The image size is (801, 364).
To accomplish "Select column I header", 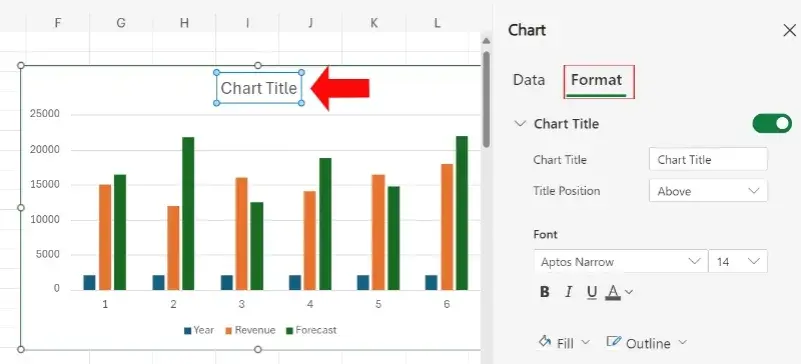I will 247,23.
